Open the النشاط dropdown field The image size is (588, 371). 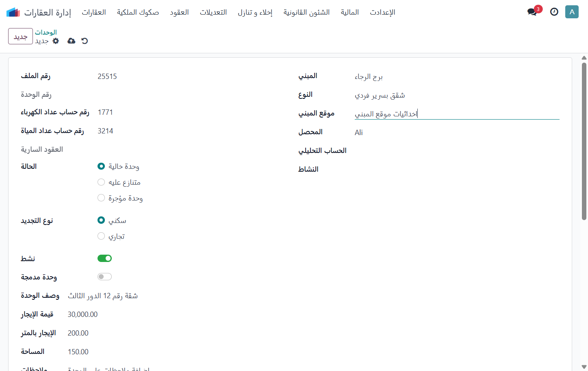457,170
